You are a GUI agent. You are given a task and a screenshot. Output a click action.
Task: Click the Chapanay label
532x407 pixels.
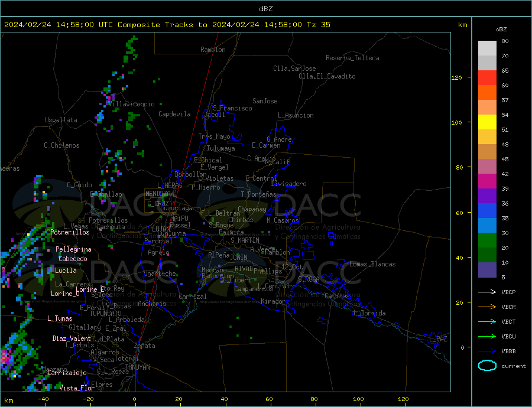tap(252, 209)
